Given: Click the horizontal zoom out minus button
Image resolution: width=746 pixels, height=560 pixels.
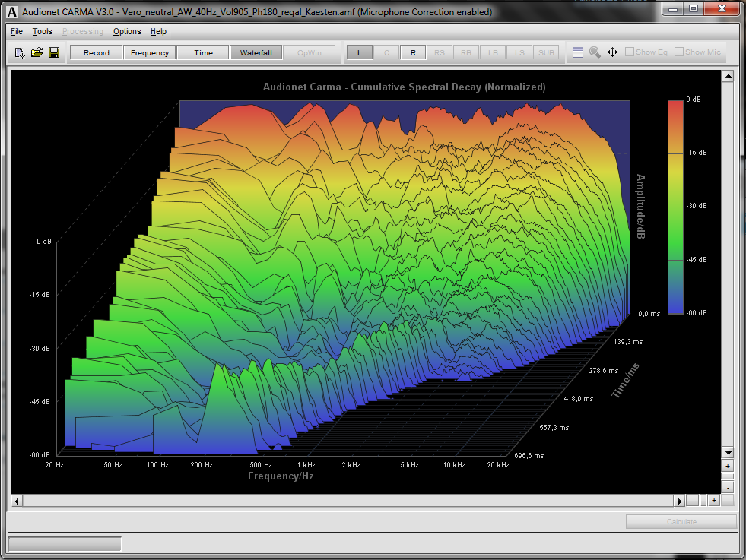Looking at the screenshot, I should pos(693,501).
